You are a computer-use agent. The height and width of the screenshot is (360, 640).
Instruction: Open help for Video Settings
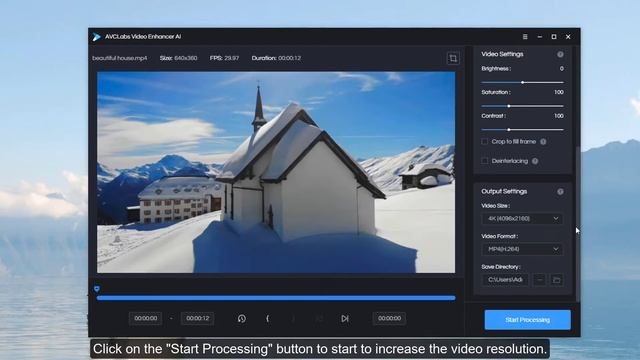(x=560, y=54)
